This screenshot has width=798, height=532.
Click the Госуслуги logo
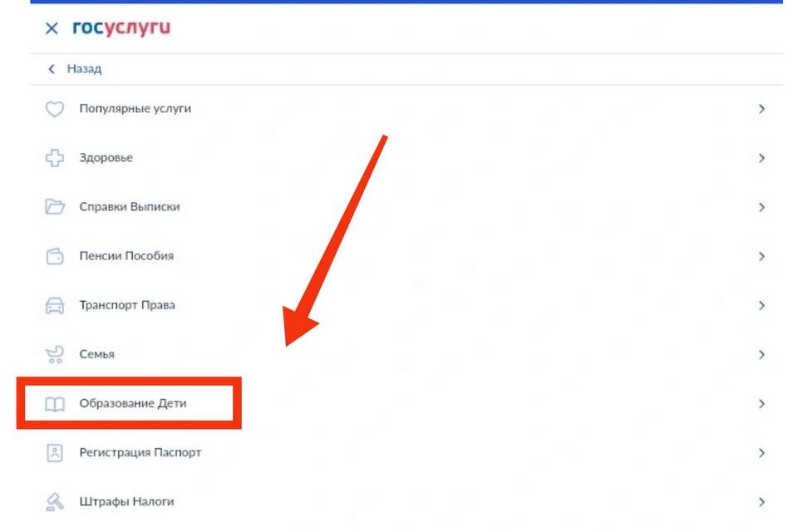click(121, 27)
